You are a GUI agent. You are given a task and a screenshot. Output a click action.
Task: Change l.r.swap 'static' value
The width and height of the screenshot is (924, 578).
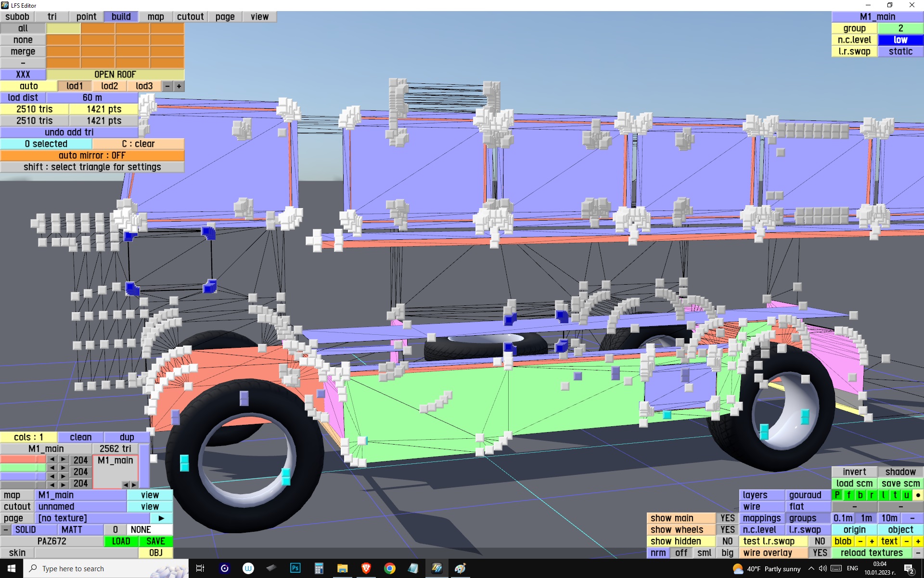pos(900,52)
